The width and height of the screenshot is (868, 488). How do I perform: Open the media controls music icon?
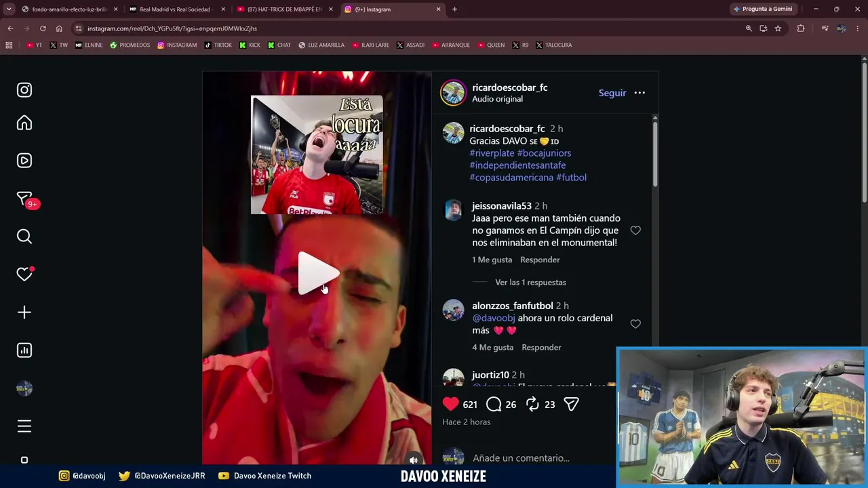point(825,28)
